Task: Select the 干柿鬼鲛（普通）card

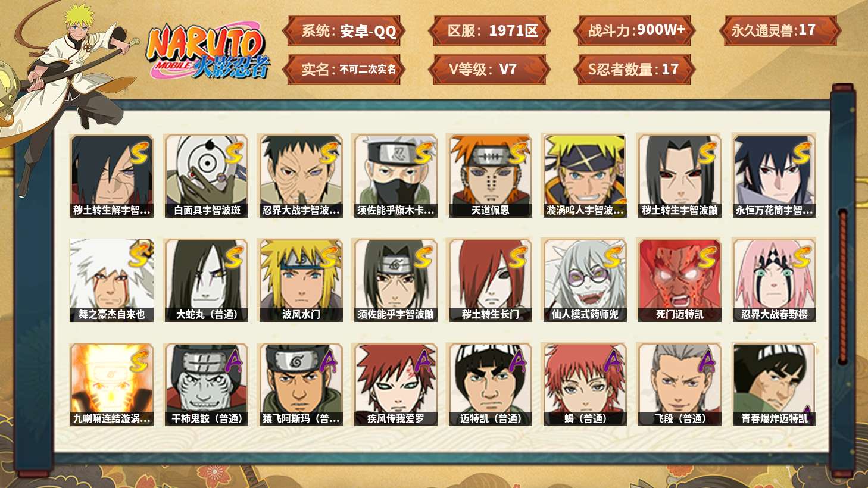Action: (x=206, y=384)
